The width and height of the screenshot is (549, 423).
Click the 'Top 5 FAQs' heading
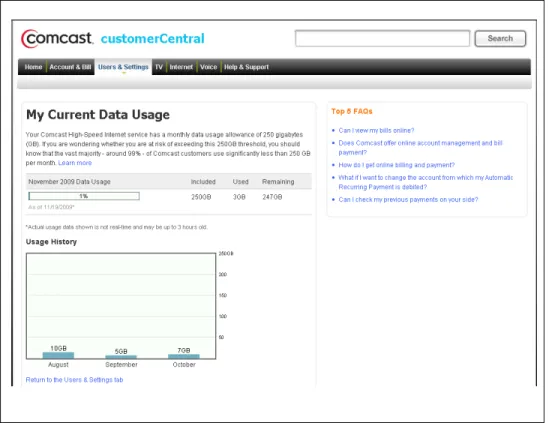352,111
